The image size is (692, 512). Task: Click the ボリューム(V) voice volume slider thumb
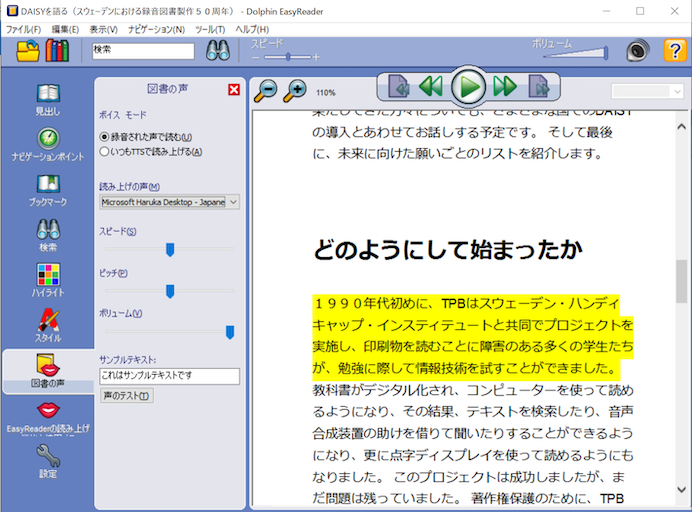[229, 332]
